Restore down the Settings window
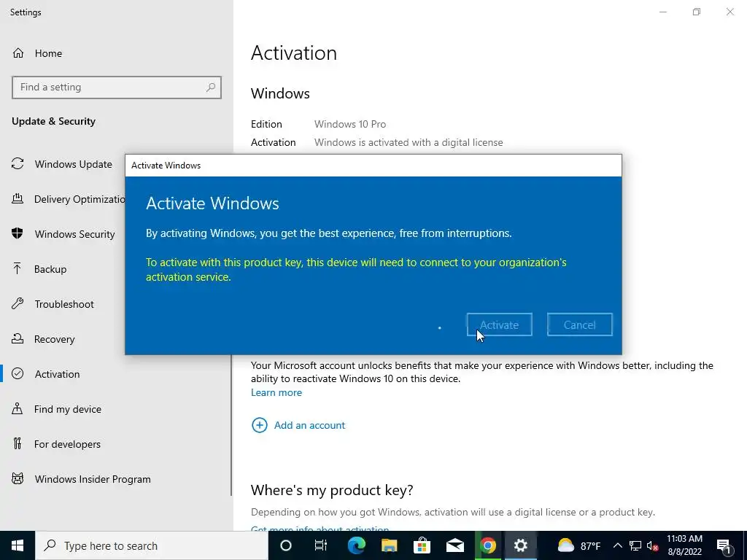This screenshot has width=747, height=560. click(x=697, y=12)
